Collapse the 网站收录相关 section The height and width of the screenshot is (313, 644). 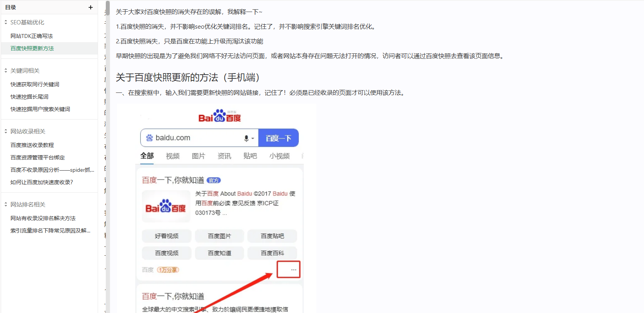pos(6,132)
